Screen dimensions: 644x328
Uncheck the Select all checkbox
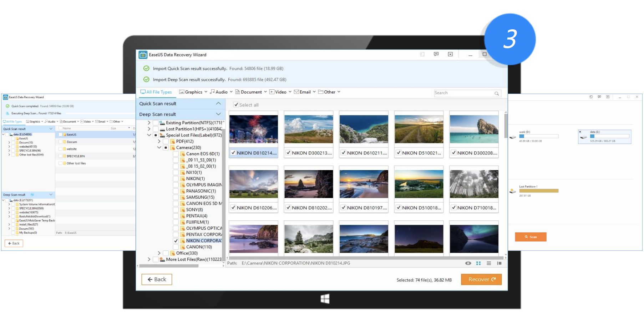(x=236, y=105)
